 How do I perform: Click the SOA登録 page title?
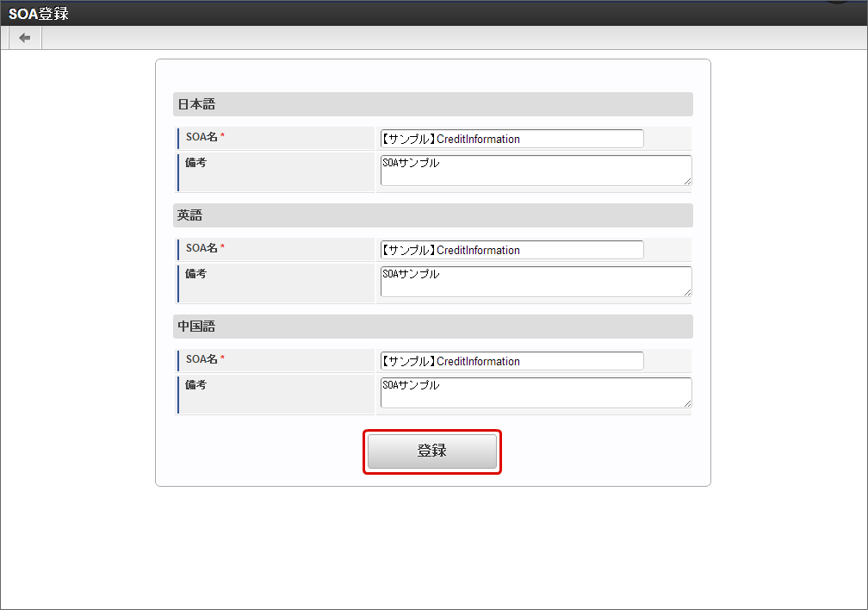pyautogui.click(x=38, y=13)
